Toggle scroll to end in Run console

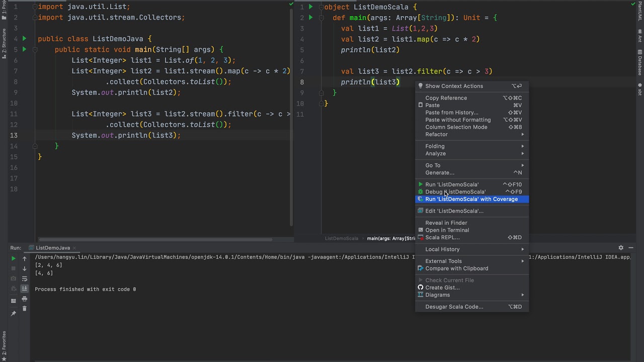tap(24, 289)
